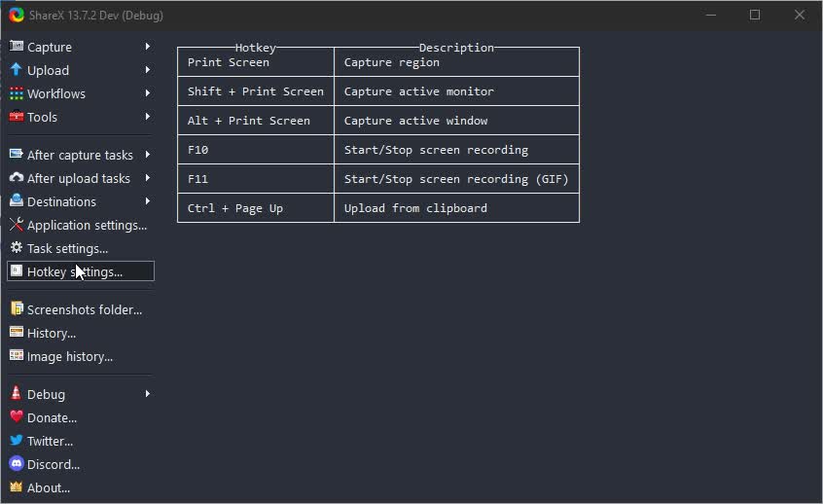Screen dimensions: 823x504
Task: Click the red Tools toolbox icon
Action: 17,117
